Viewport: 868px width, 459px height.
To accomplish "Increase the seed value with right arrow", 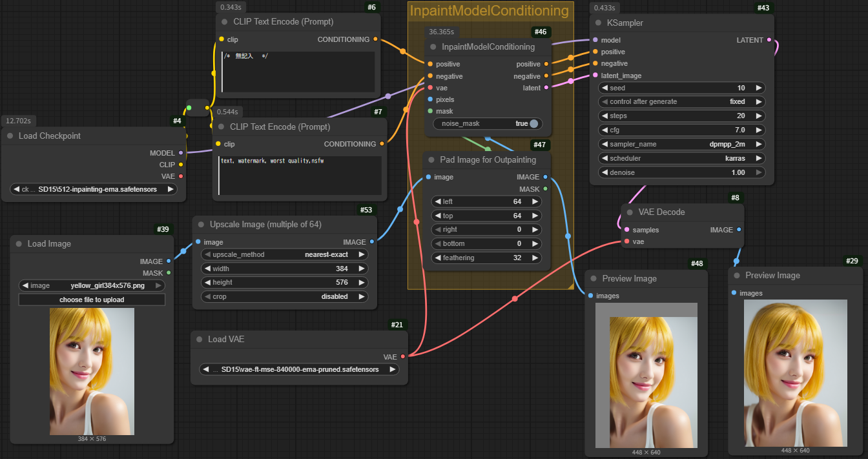I will point(758,88).
